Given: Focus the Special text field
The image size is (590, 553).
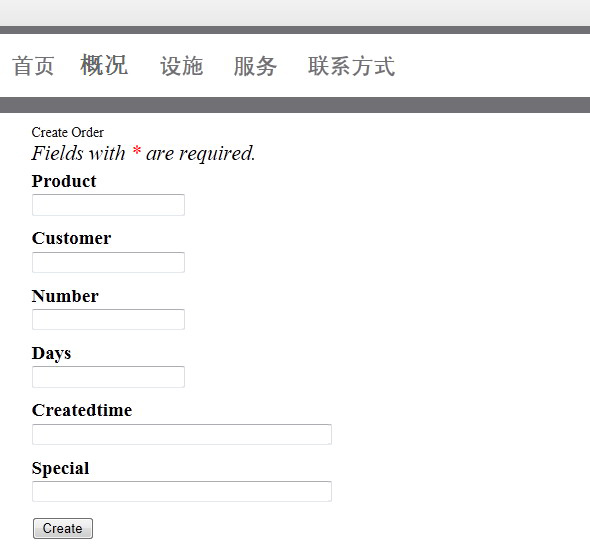Looking at the screenshot, I should [x=182, y=492].
